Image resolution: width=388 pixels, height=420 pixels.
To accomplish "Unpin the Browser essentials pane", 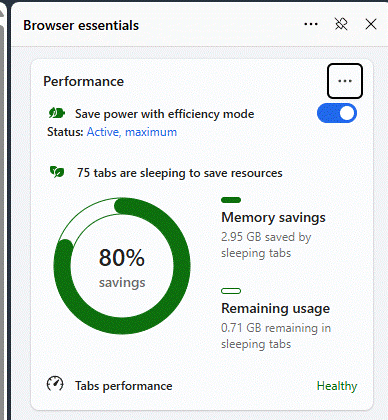I will pos(341,24).
